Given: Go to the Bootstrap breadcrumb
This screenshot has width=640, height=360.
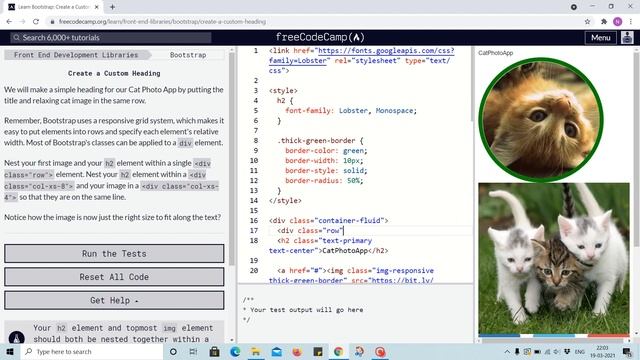Looking at the screenshot, I should point(188,55).
